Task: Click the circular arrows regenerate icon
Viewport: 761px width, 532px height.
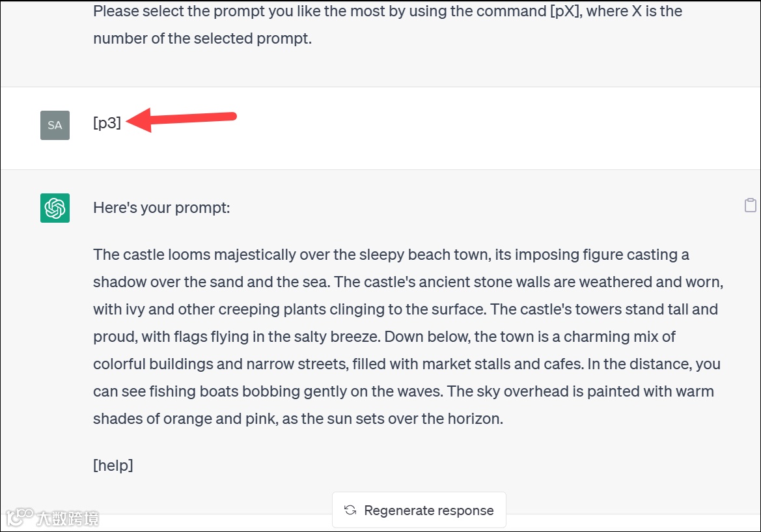Action: [x=350, y=511]
